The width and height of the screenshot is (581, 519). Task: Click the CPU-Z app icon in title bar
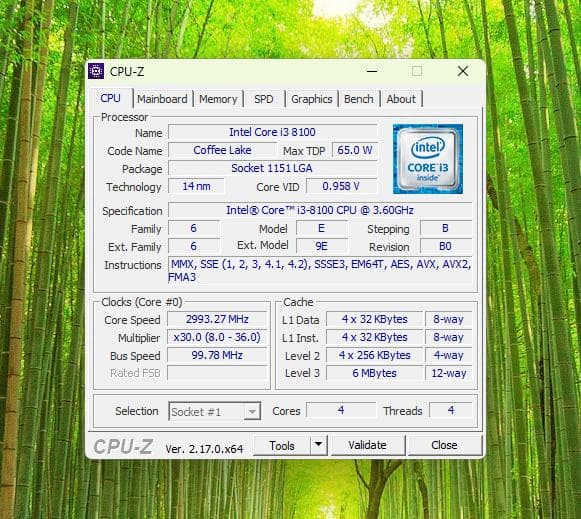(96, 71)
